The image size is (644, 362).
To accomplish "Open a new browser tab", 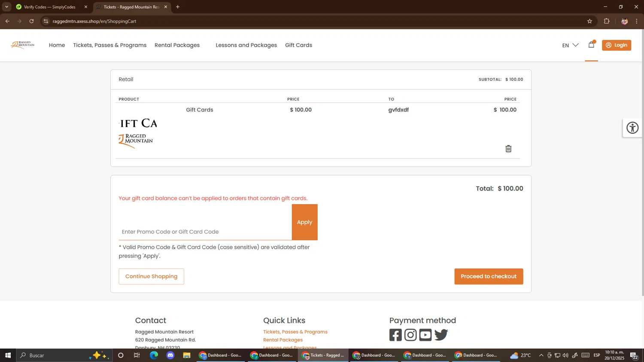I will click(x=178, y=7).
